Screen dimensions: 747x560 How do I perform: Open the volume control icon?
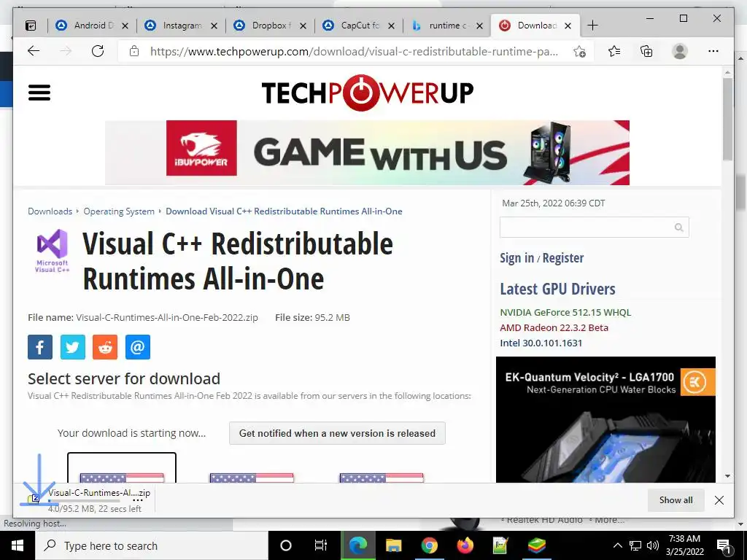coord(653,545)
